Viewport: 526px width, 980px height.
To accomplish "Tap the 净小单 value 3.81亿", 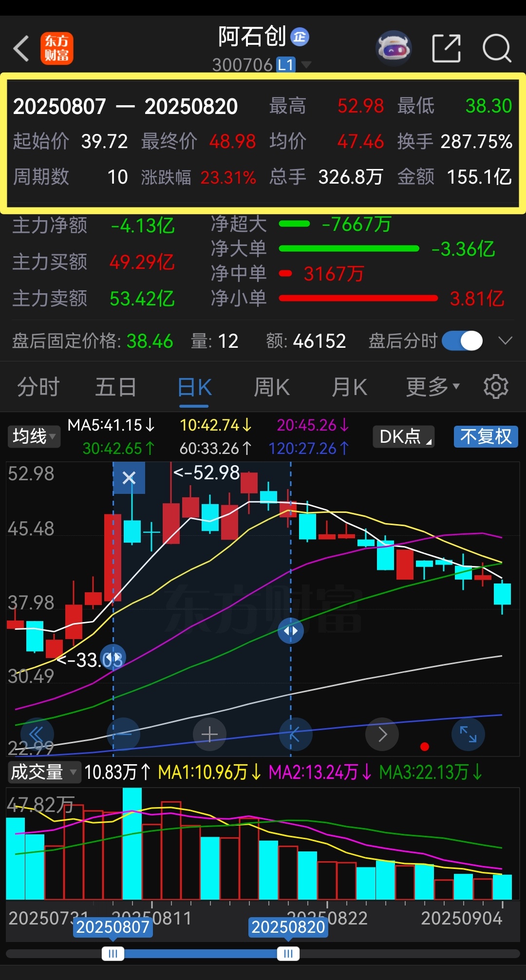I will 477,299.
